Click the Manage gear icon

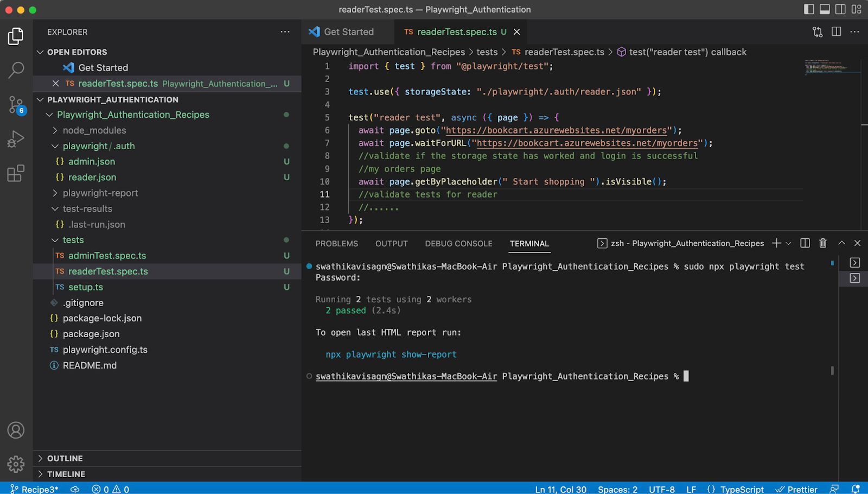tap(16, 464)
